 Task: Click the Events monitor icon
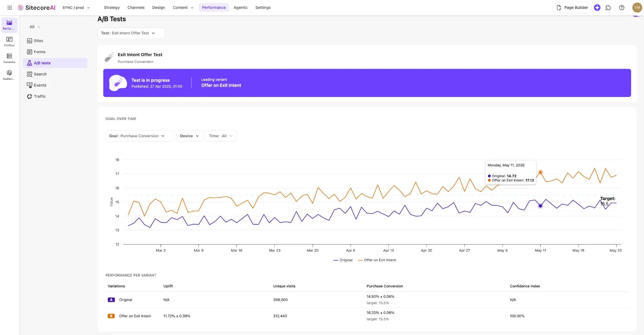pyautogui.click(x=29, y=85)
